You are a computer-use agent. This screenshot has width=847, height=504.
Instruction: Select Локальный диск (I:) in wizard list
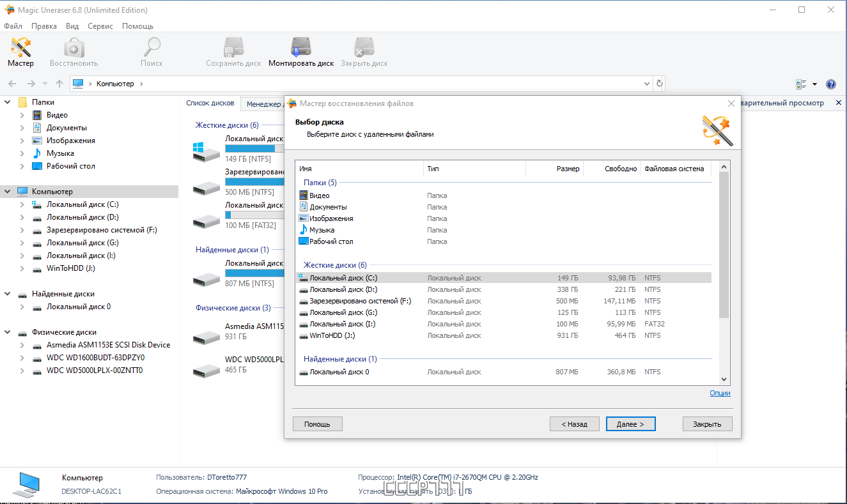point(504,324)
